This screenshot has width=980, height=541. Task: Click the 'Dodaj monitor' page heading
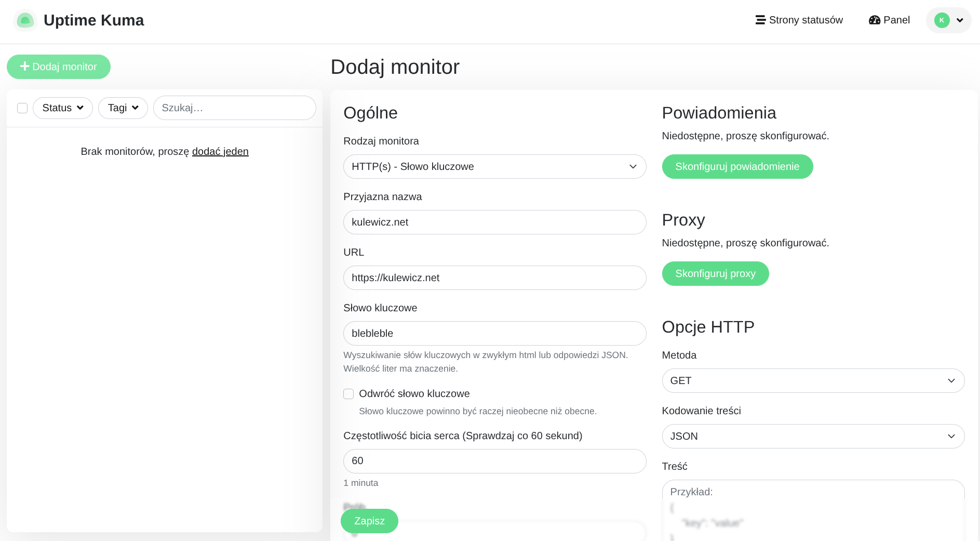pyautogui.click(x=395, y=67)
